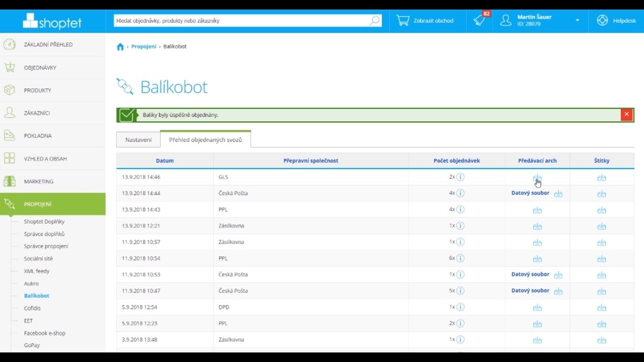
Task: Show order info for GLS 2x row
Action: tap(460, 177)
